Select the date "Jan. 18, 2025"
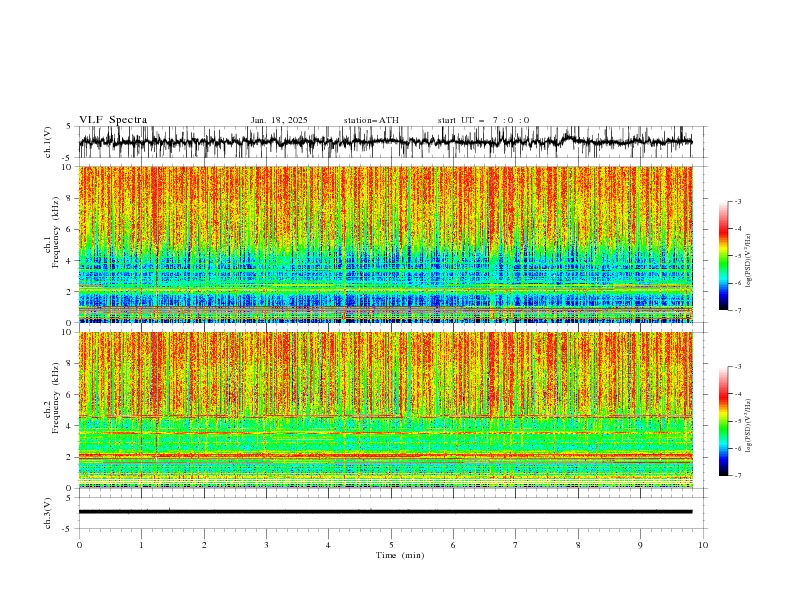 coord(279,120)
